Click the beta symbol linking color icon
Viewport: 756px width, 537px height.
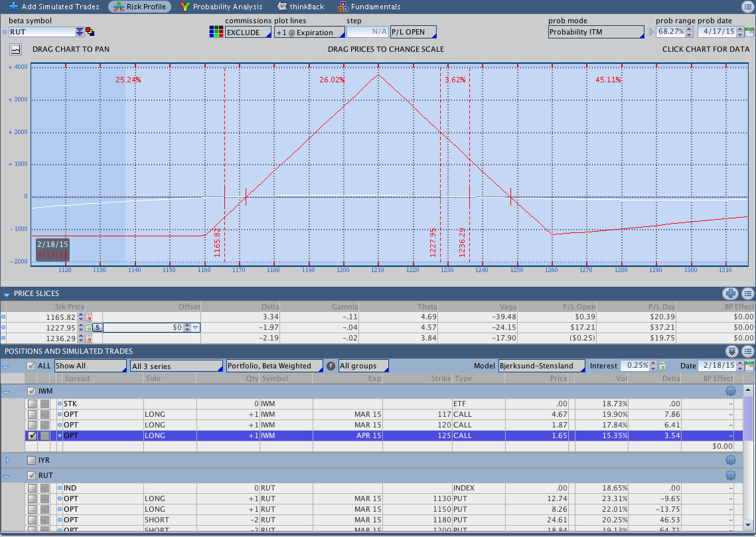90,32
